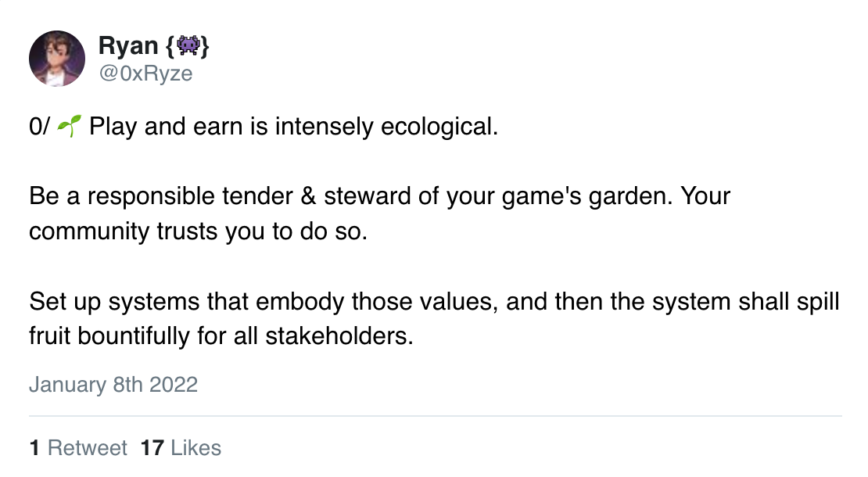The width and height of the screenshot is (868, 477).
Task: Click the closing curly brace after alien emoji
Action: [205, 46]
